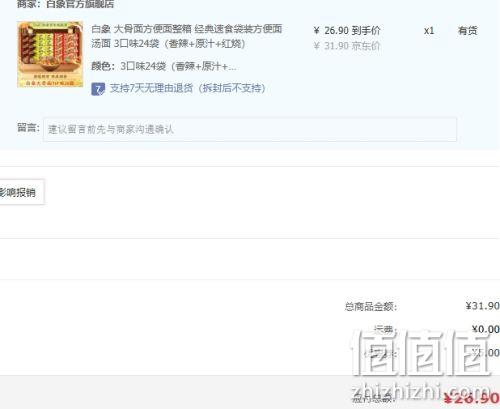Select the 白象官方旗舰店 merchant name
Image resolution: width=500 pixels, height=409 pixels.
80,4
